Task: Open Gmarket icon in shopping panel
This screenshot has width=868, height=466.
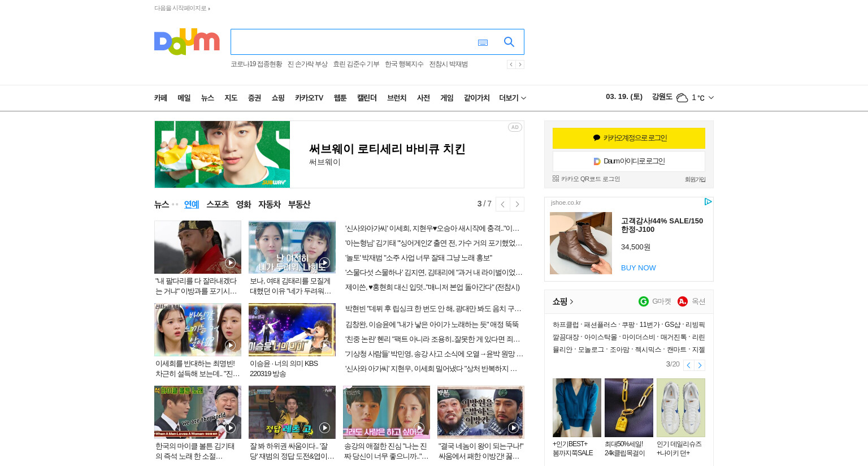Action: click(x=643, y=301)
